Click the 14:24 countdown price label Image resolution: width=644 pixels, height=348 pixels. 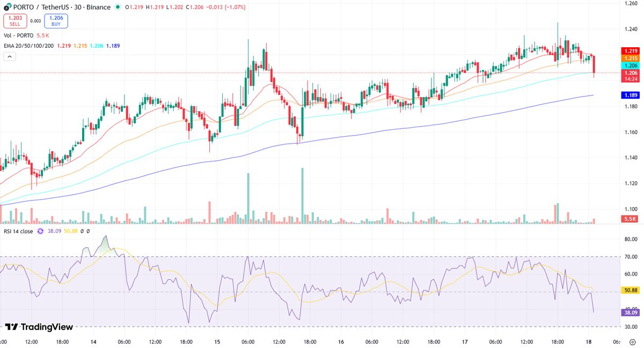pos(630,79)
